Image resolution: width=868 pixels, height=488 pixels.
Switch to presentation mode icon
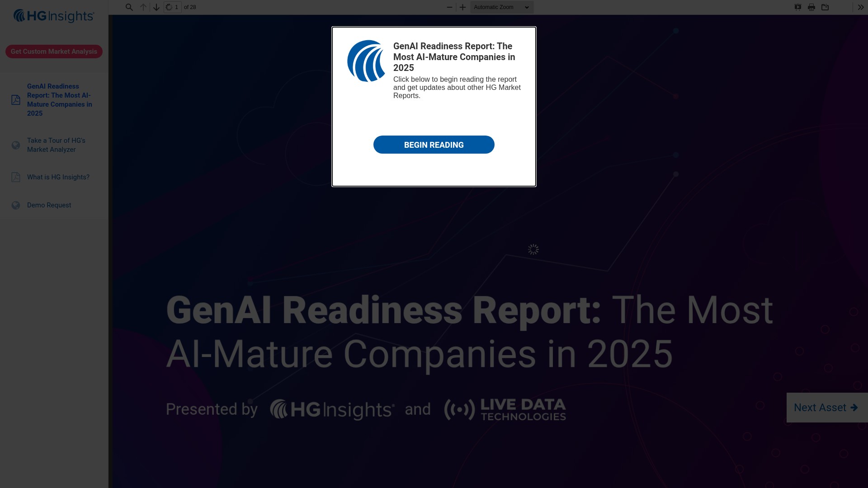click(x=798, y=7)
